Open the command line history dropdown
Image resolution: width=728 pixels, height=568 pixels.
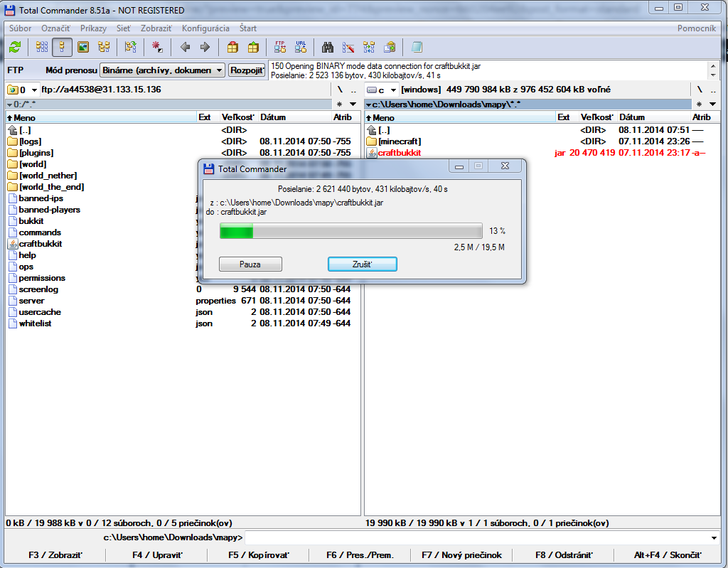pos(714,538)
